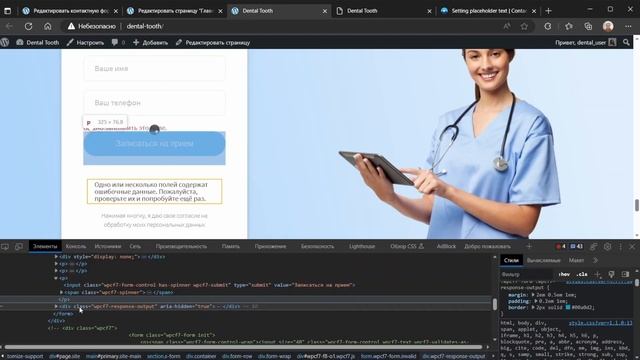Activate DevTools element inspect tool
The width and height of the screenshot is (640, 360).
(5, 247)
